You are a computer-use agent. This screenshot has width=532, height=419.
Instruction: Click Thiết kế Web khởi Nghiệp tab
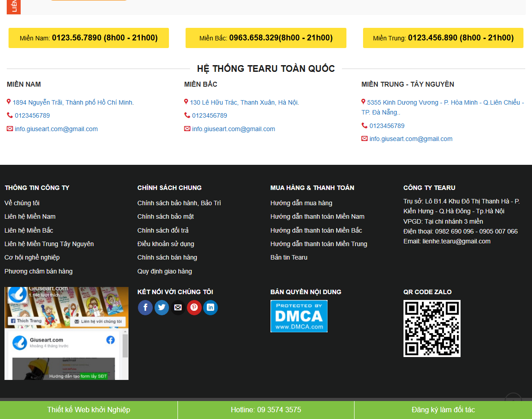coord(89,410)
